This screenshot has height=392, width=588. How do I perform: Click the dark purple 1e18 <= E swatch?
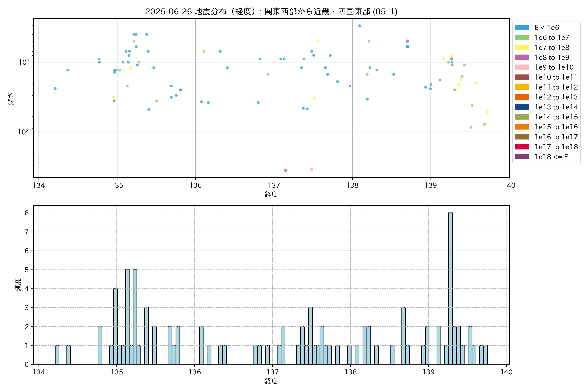522,157
